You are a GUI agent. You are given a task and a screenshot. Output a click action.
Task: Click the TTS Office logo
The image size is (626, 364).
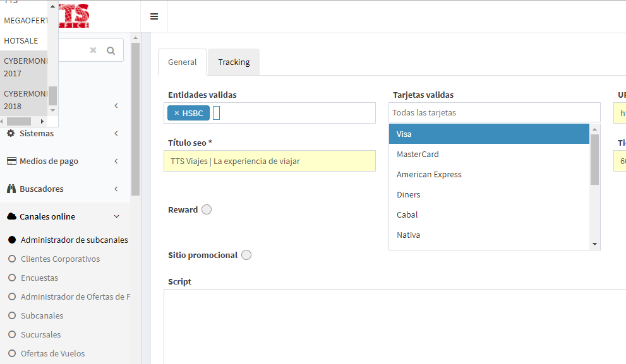pos(75,16)
